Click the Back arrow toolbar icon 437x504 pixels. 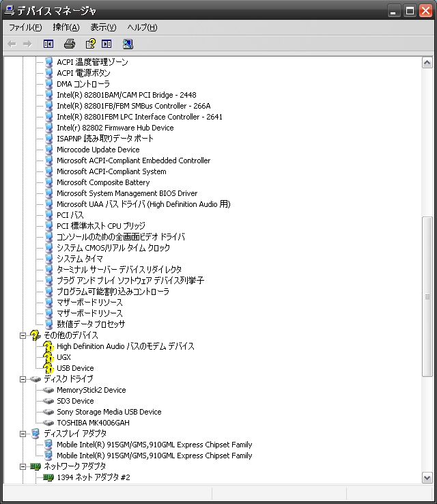click(12, 44)
